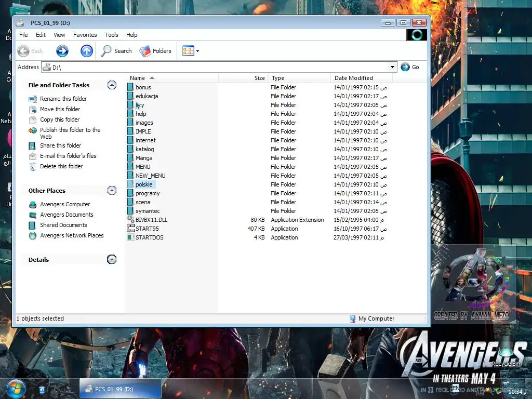Click the Share this folder icon
This screenshot has height=399, width=532.
click(x=32, y=146)
